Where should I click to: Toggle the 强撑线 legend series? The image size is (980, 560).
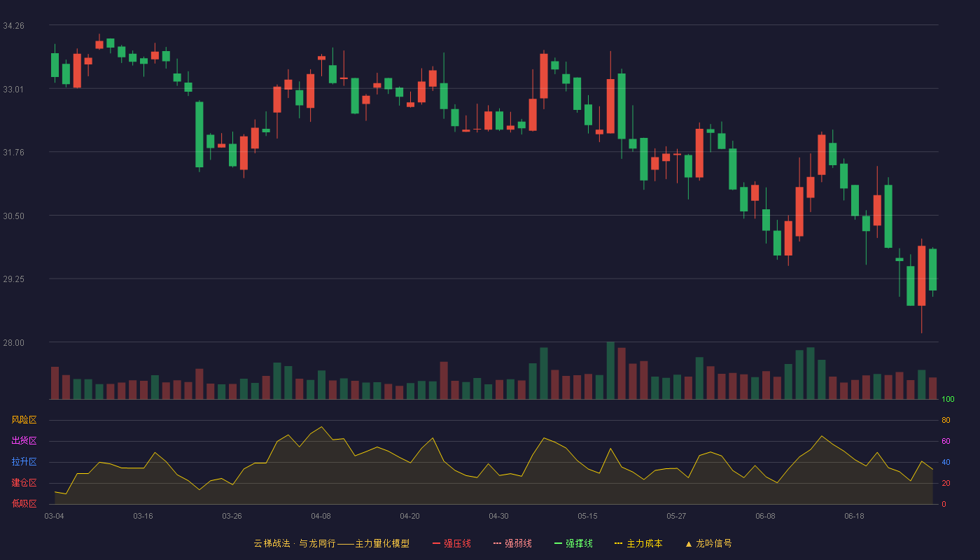(x=573, y=543)
